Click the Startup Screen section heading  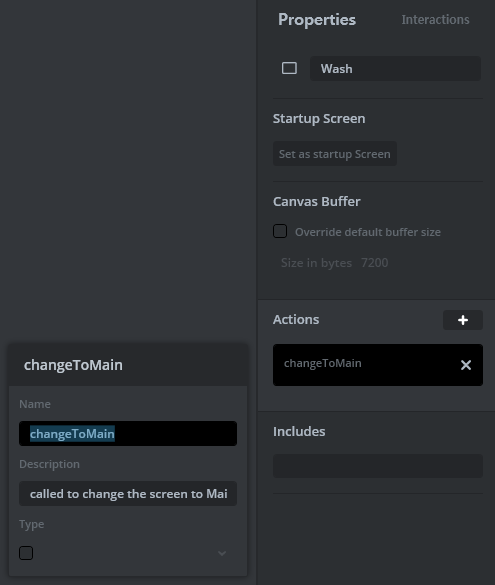[319, 119]
